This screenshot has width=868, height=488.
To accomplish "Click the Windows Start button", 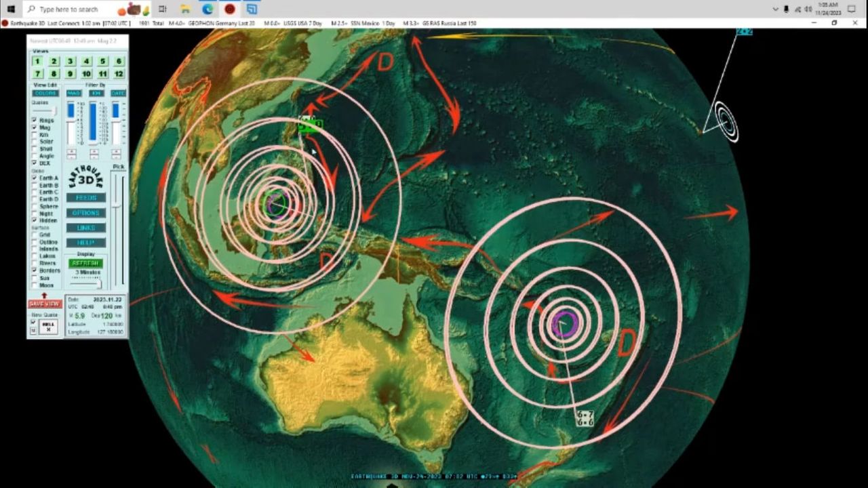I will coord(10,9).
